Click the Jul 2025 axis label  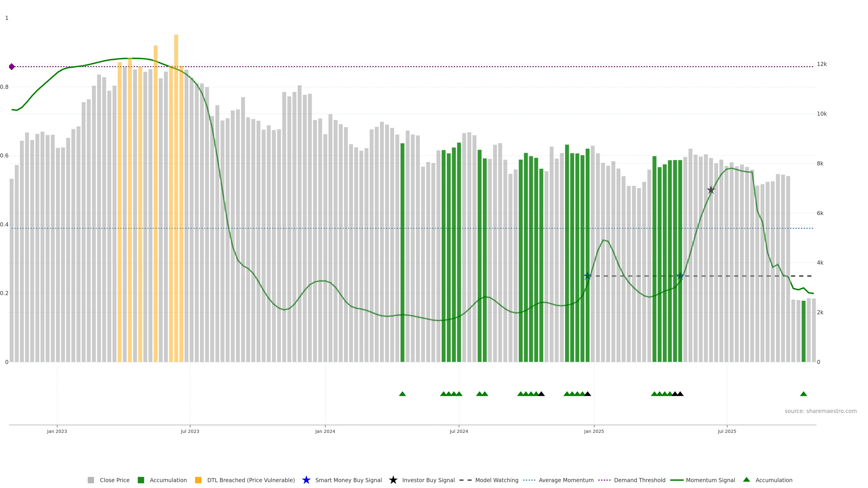point(727,431)
